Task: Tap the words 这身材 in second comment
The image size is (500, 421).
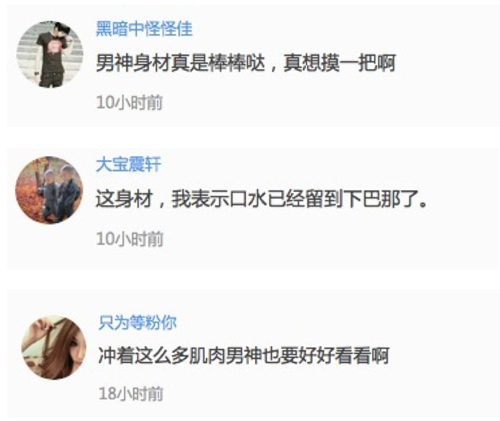Action: pos(124,199)
